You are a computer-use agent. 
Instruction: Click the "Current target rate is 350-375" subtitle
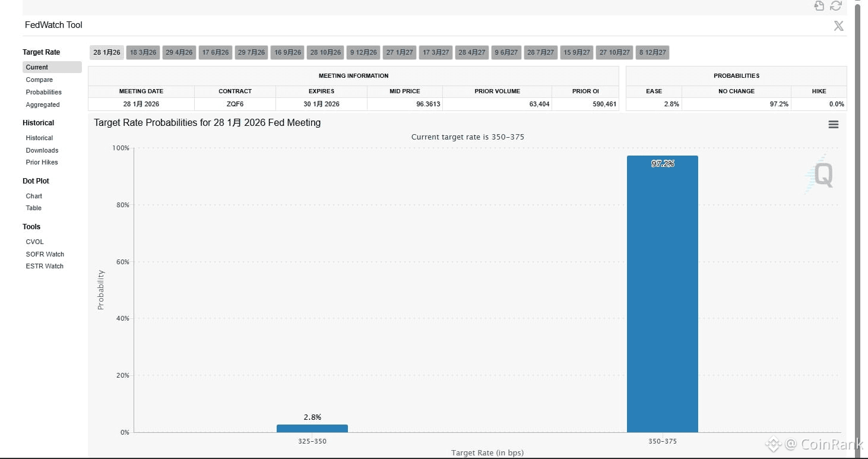coord(468,137)
